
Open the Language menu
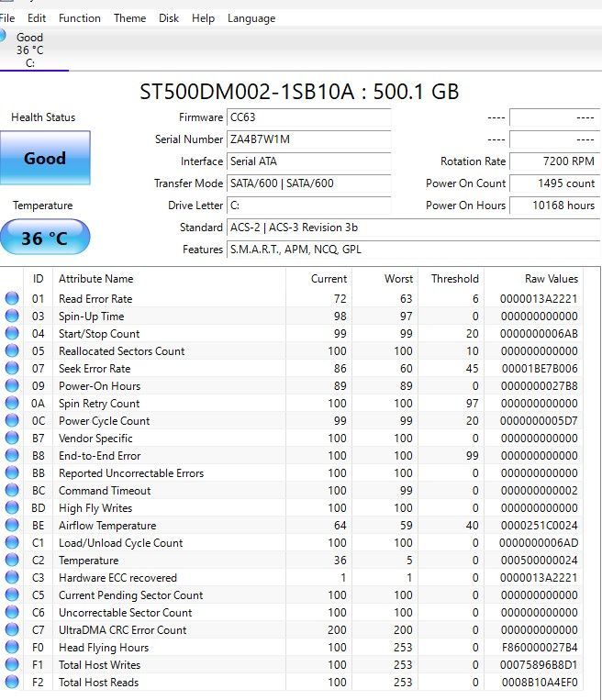pos(251,18)
